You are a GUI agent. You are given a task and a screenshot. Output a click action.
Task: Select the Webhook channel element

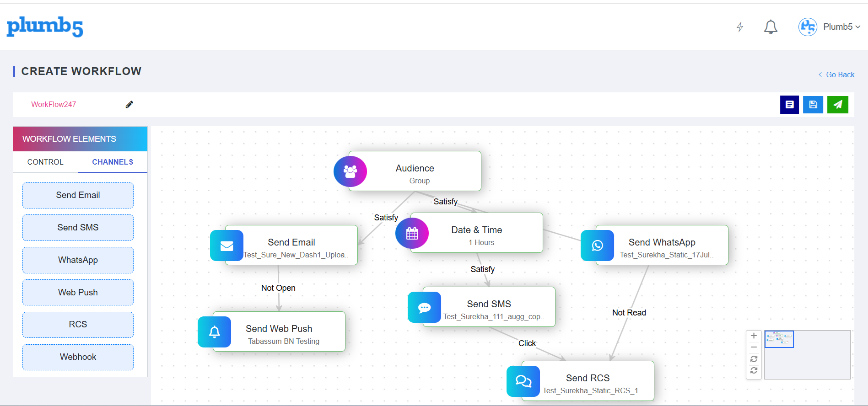[x=78, y=357]
